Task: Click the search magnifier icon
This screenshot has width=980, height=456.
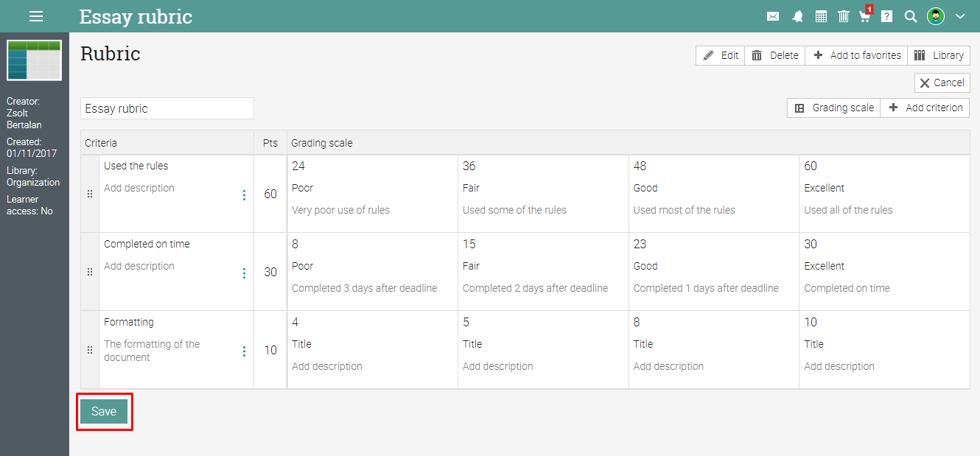Action: click(x=911, y=16)
